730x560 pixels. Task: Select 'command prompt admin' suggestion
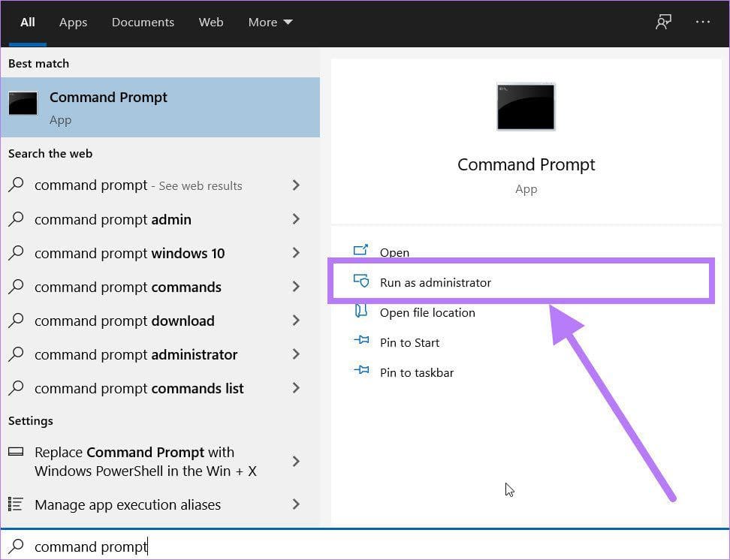click(160, 219)
